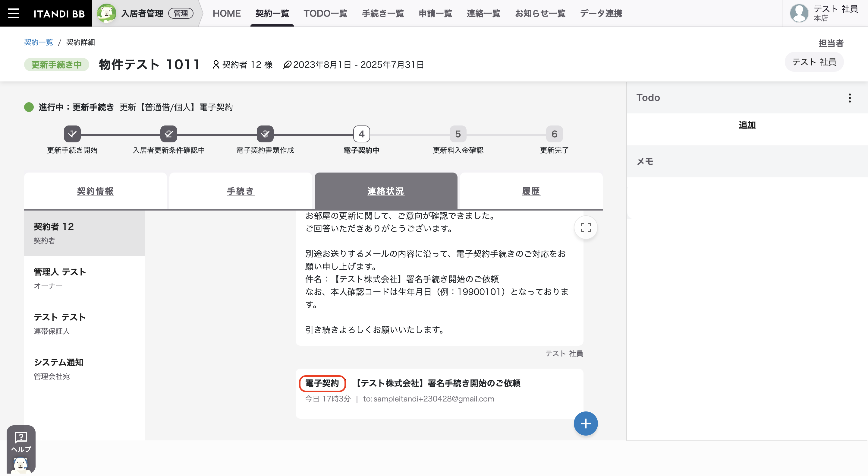Open 手続き一覧 in top navigation

point(383,14)
